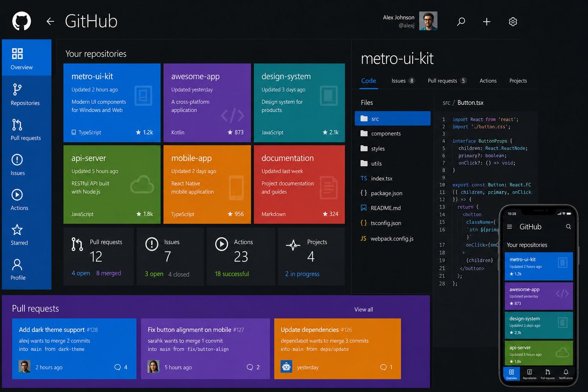
Task: Open the api-server repository tile
Action: tap(112, 184)
